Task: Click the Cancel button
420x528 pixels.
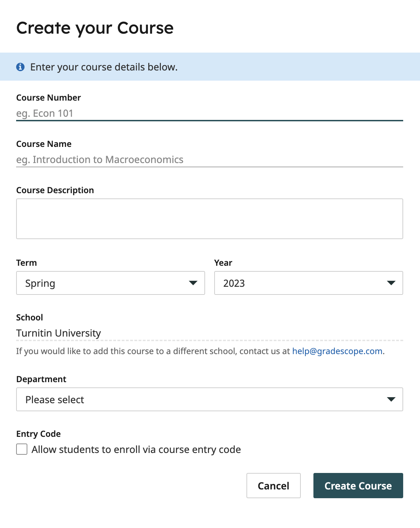Action: 273,486
